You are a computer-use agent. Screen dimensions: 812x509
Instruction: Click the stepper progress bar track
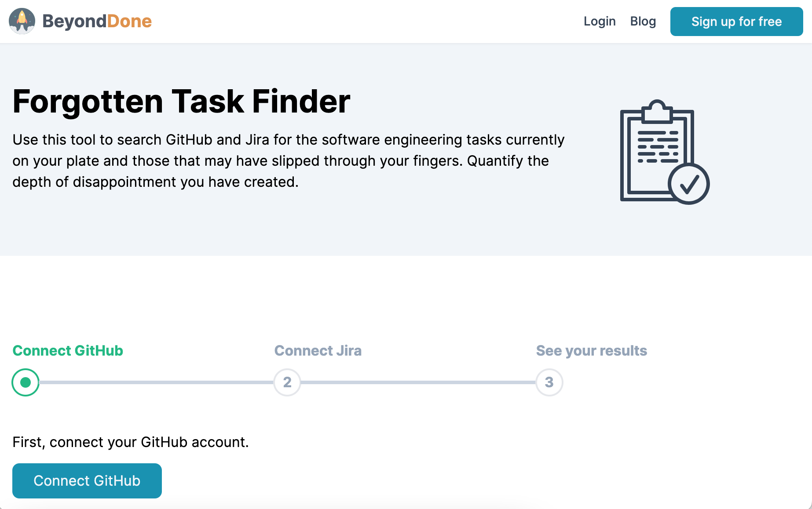(154, 382)
